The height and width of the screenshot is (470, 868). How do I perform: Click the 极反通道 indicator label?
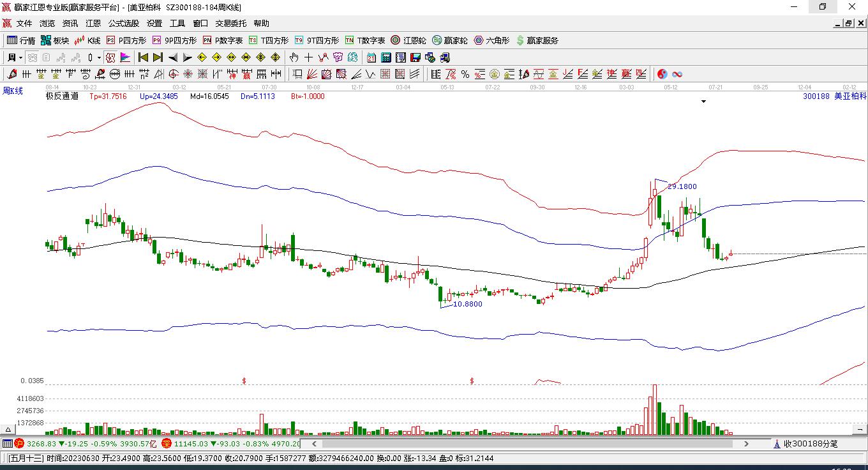tap(62, 96)
